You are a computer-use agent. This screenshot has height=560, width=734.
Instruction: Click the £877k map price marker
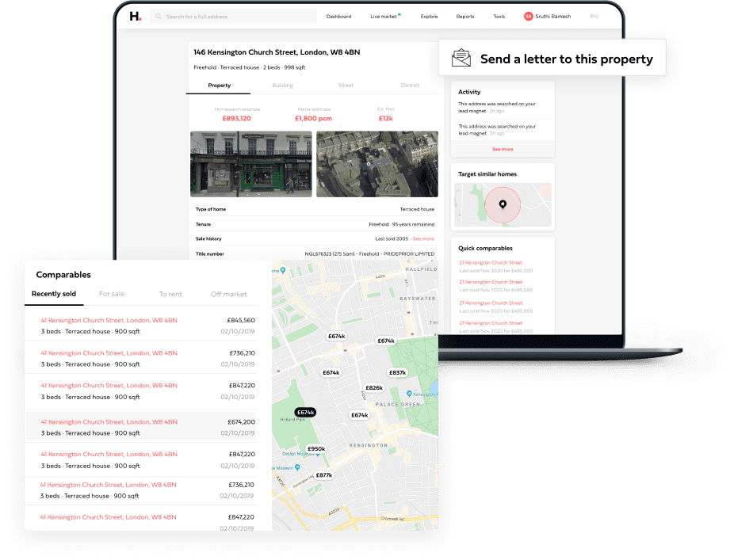pos(324,475)
